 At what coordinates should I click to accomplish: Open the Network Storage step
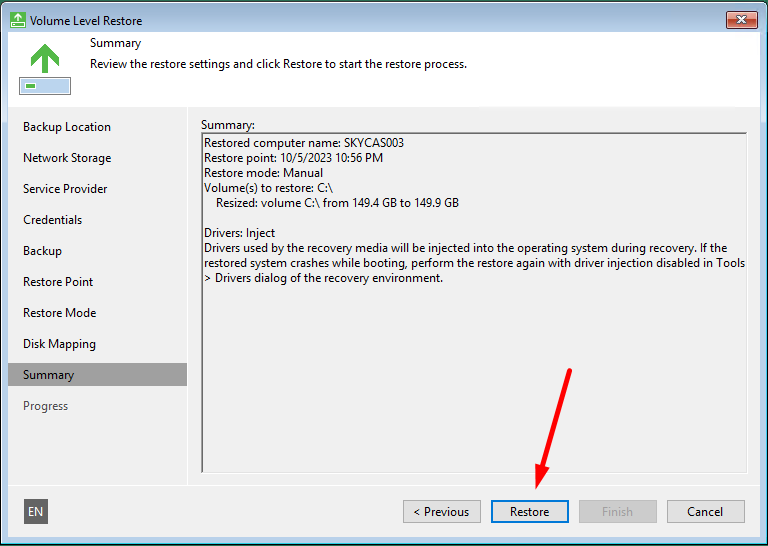point(67,158)
